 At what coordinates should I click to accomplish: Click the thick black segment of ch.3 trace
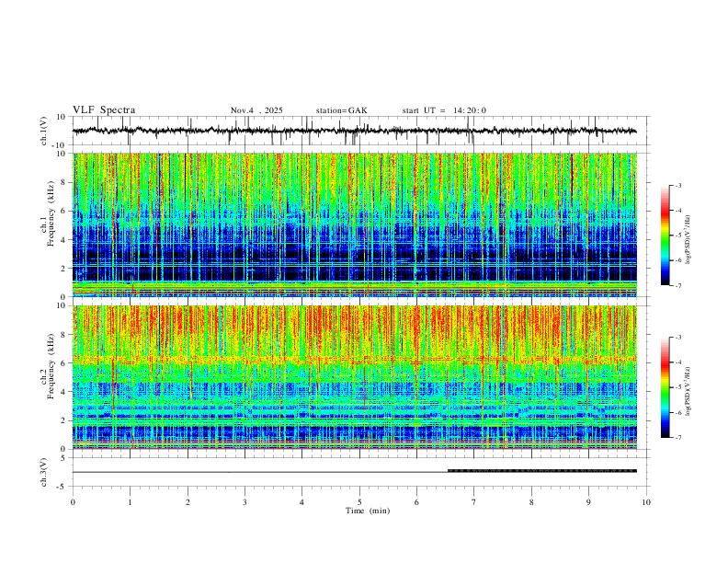[542, 471]
